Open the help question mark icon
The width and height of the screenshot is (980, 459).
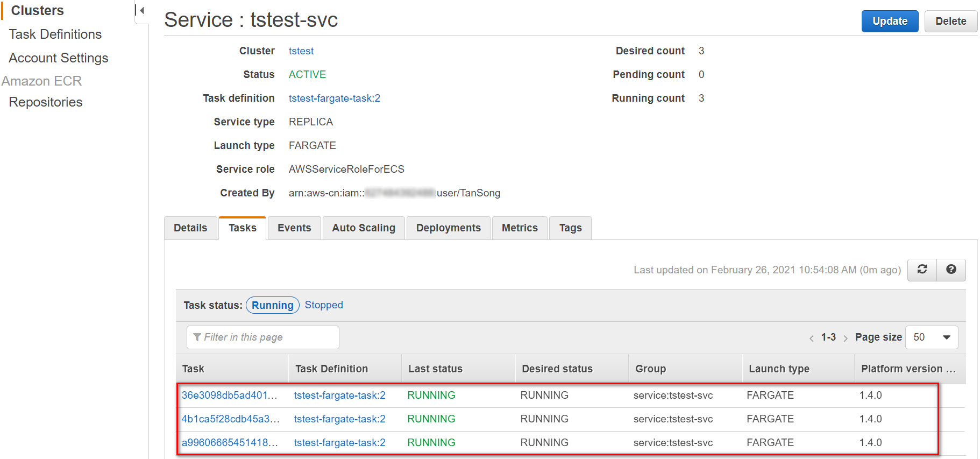951,270
